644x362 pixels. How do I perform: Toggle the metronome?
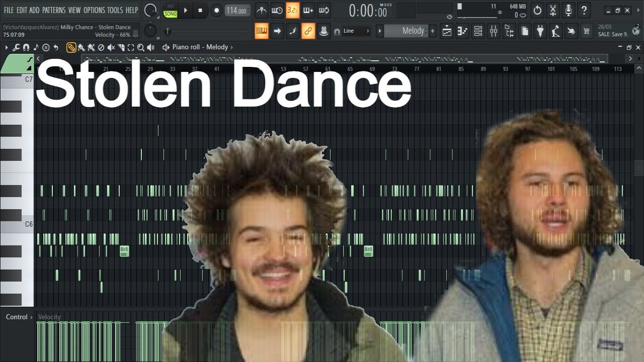click(x=262, y=10)
